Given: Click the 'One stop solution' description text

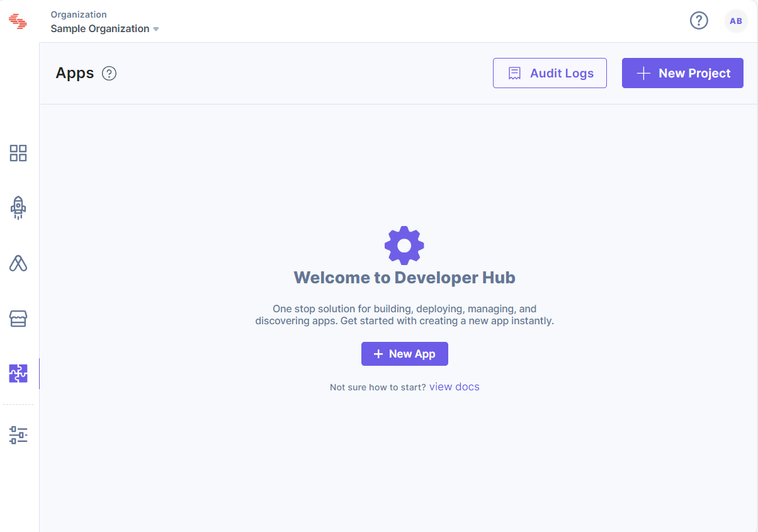Looking at the screenshot, I should pyautogui.click(x=405, y=315).
